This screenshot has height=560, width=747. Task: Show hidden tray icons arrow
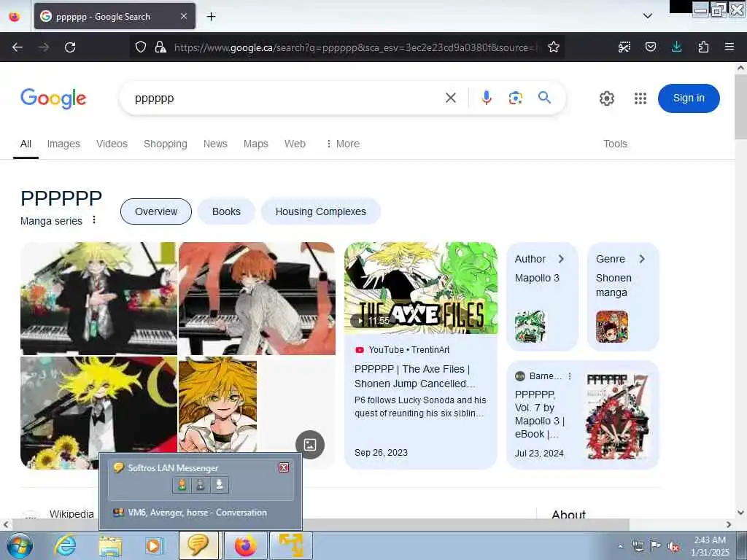click(x=620, y=546)
